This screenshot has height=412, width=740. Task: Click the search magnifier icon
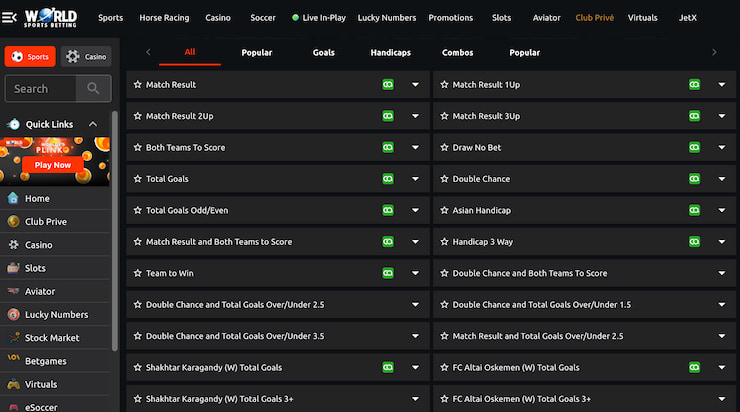[93, 88]
